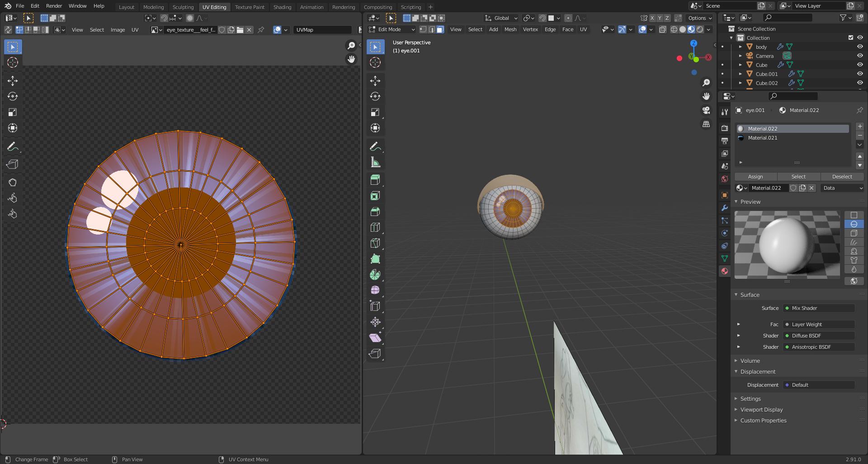Expand the Volume panel

click(x=750, y=361)
